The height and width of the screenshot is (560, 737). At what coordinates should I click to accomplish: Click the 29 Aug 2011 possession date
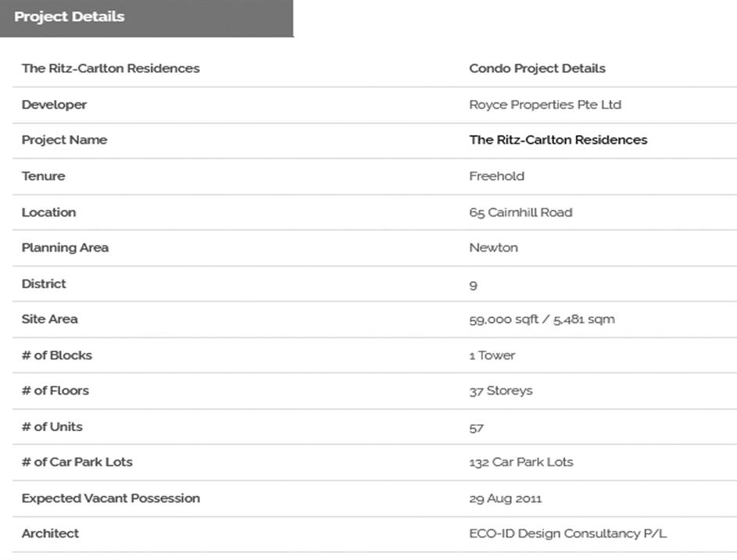coord(505,498)
